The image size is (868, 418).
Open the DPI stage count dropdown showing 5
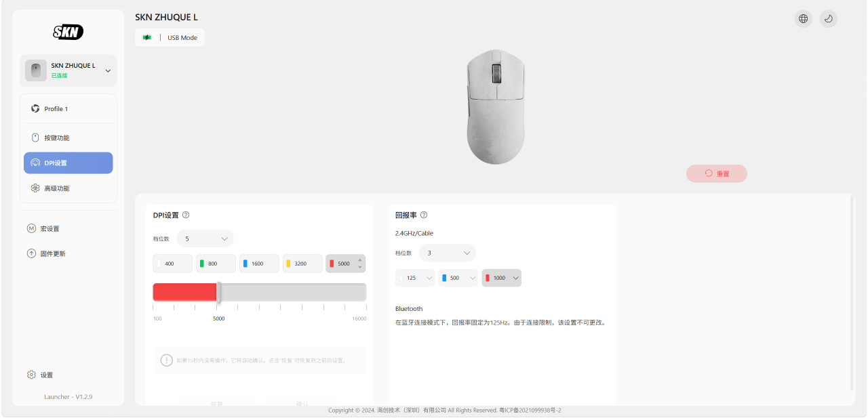205,238
